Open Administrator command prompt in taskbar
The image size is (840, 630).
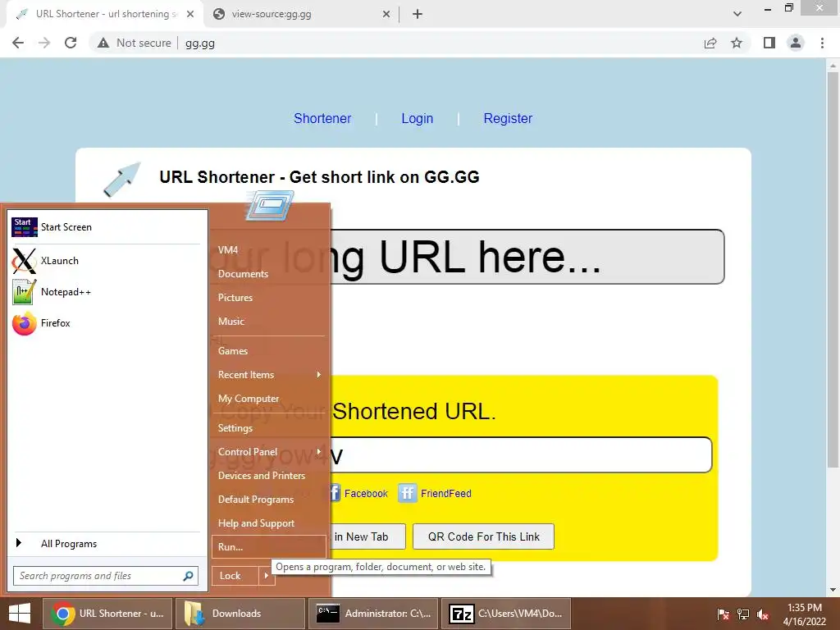(x=373, y=614)
